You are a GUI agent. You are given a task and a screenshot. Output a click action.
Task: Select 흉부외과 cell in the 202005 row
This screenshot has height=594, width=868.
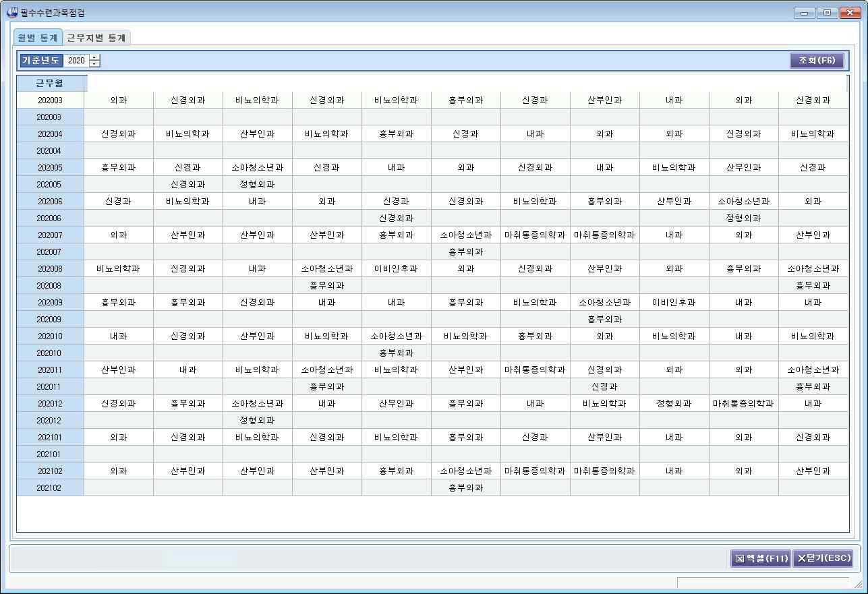pos(119,167)
